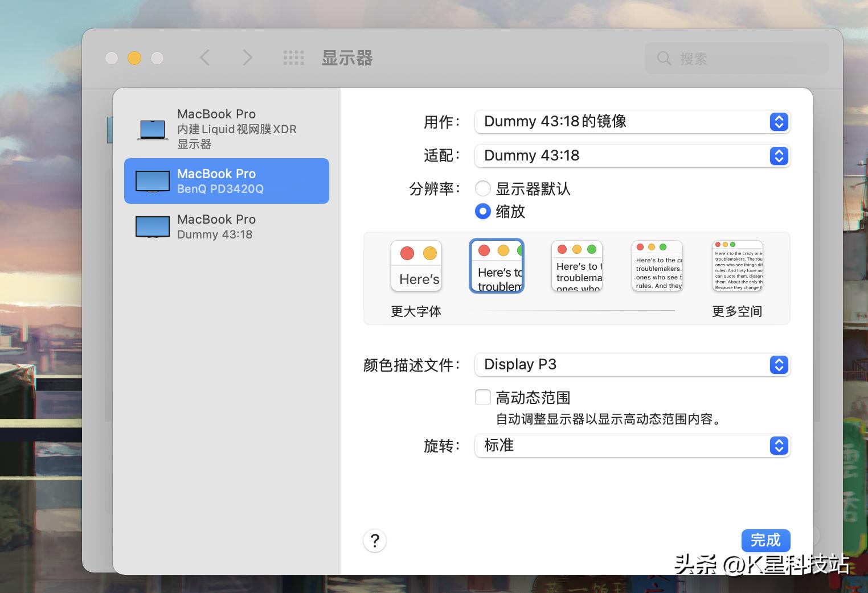Viewport: 868px width, 593px height.
Task: Click the 完成 done button
Action: [765, 540]
